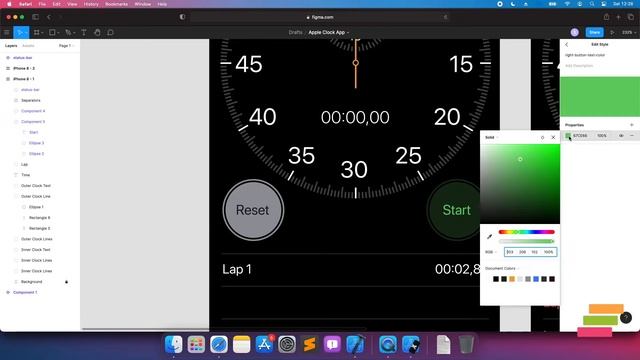
Task: Select the Rectangle shape tool
Action: pyautogui.click(x=52, y=32)
